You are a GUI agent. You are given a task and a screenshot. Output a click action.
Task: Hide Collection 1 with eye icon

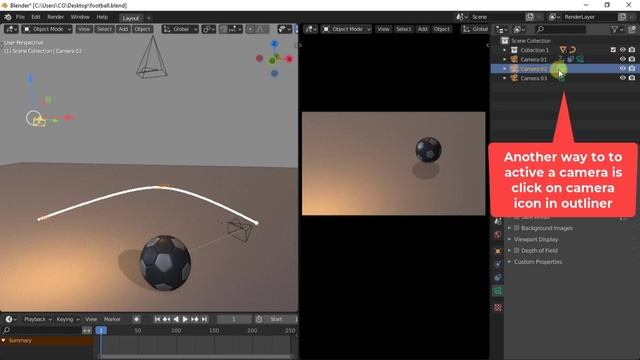tap(623, 50)
